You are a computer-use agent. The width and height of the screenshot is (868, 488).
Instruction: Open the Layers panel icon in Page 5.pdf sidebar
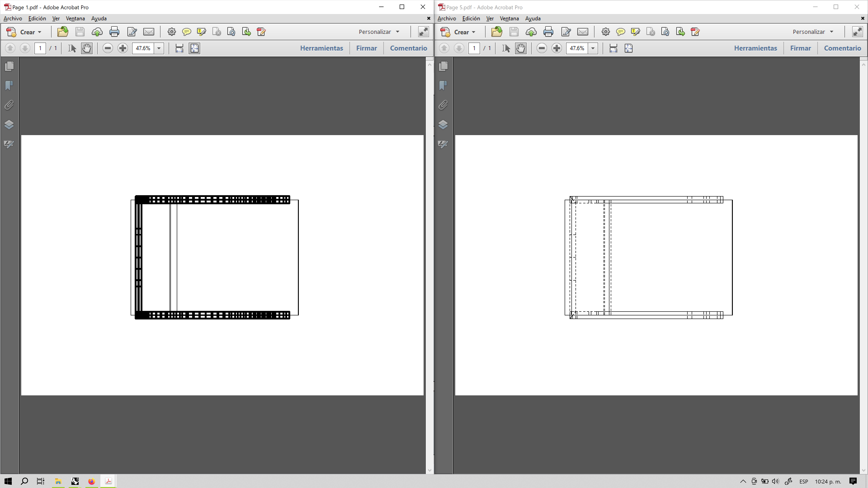443,124
